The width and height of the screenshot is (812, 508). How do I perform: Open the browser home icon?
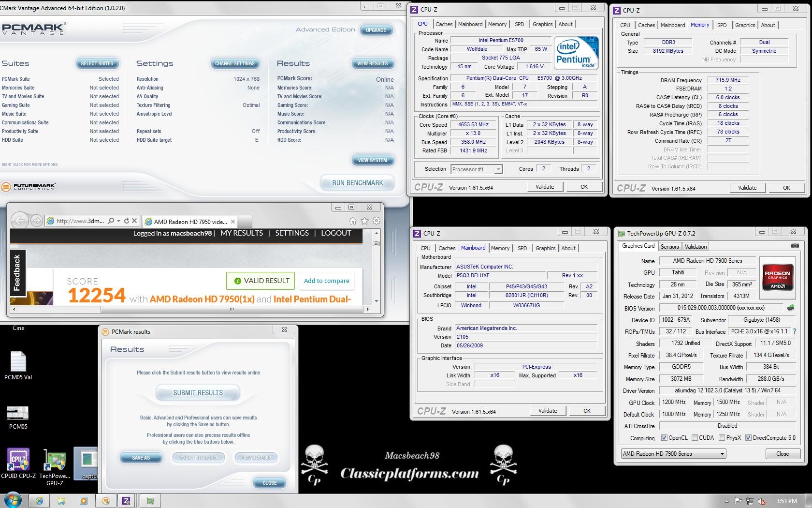[353, 221]
